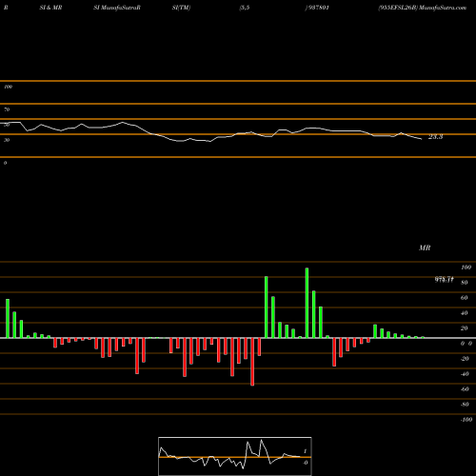
Task: Click the -20 label on the MR axis
Action: (465, 359)
